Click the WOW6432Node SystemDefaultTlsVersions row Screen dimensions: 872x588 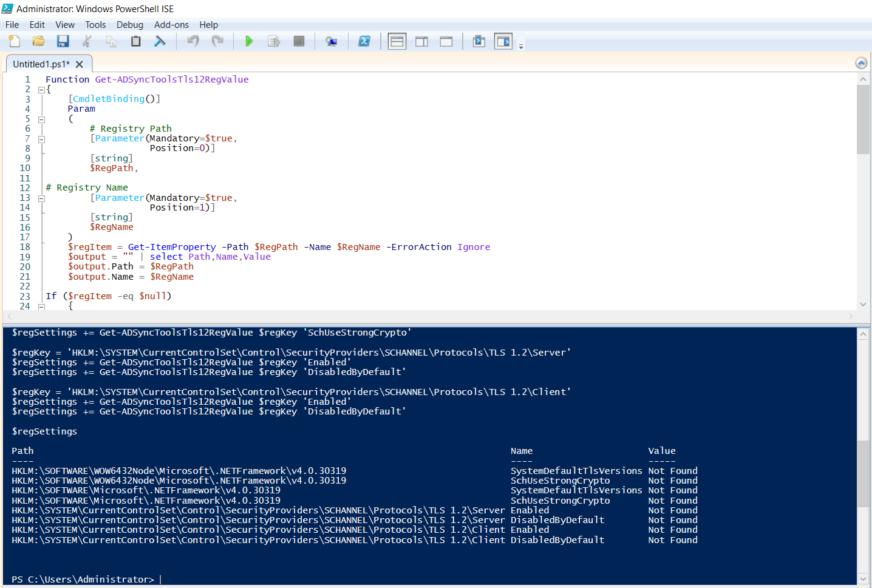point(355,471)
